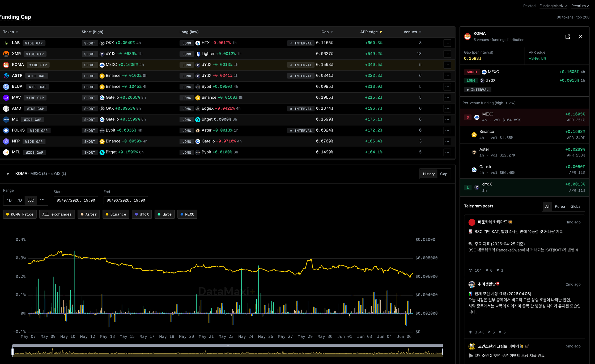
Task: Select the 1Y range option
Action: (42, 200)
